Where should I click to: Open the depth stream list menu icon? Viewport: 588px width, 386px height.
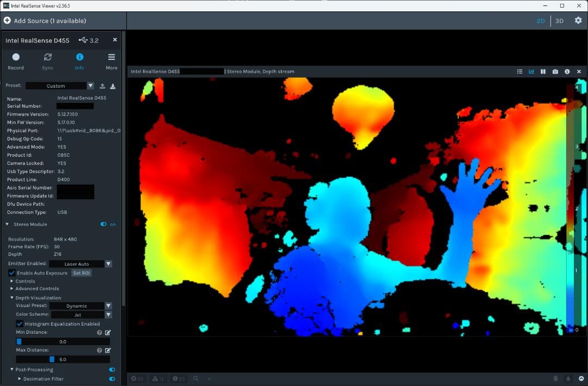(519, 72)
